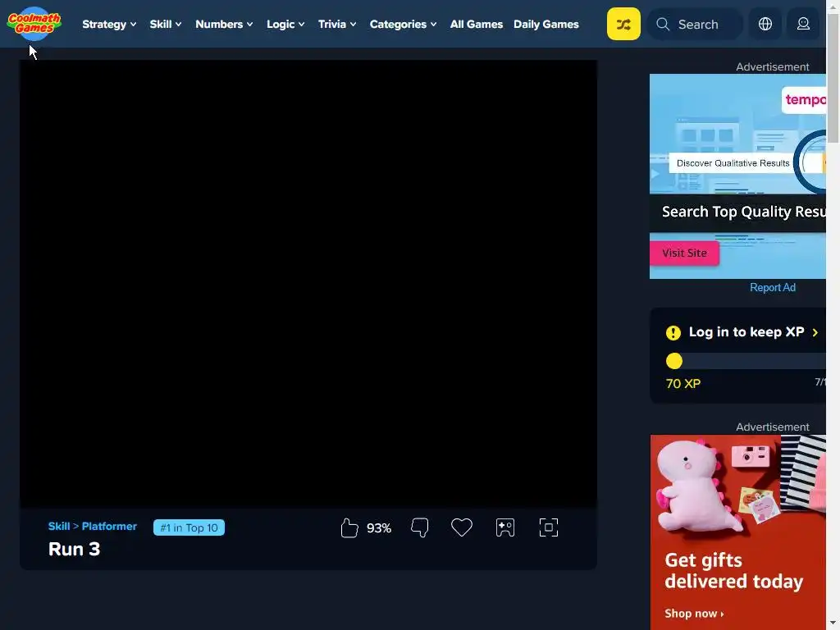Screen dimensions: 840x630
Task: Click the thumbs up like icon
Action: click(x=349, y=527)
